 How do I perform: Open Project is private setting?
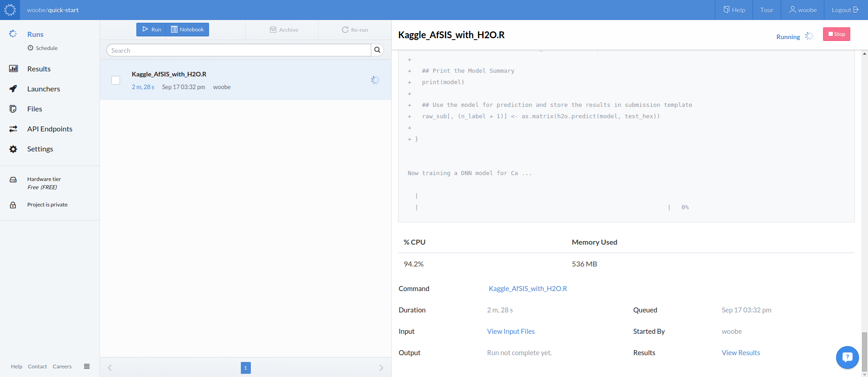(x=47, y=205)
